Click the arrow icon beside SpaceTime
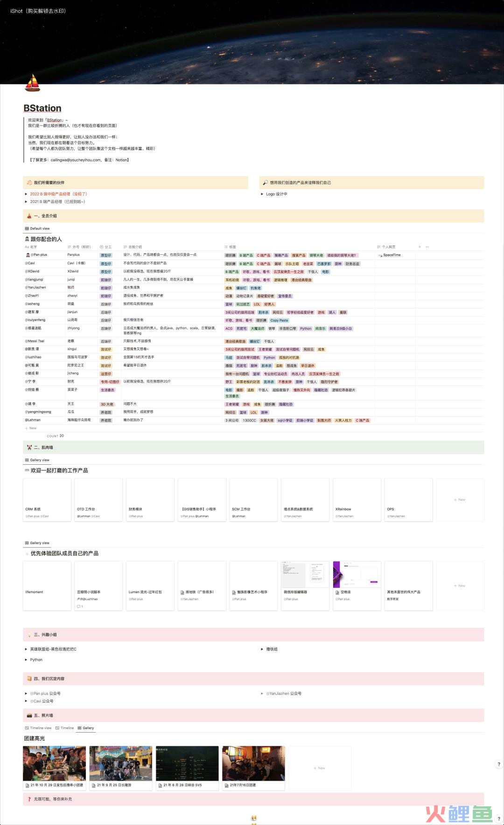 [380, 255]
